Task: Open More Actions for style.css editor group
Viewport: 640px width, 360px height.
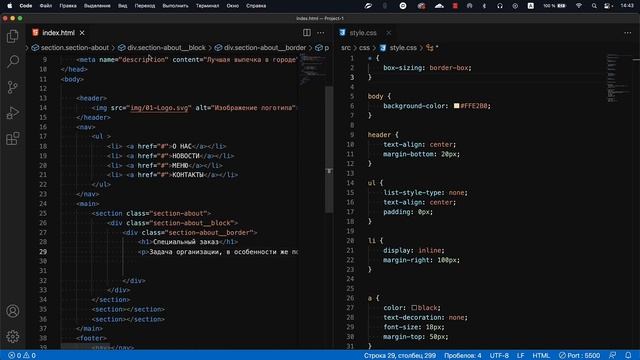Action: pos(627,33)
